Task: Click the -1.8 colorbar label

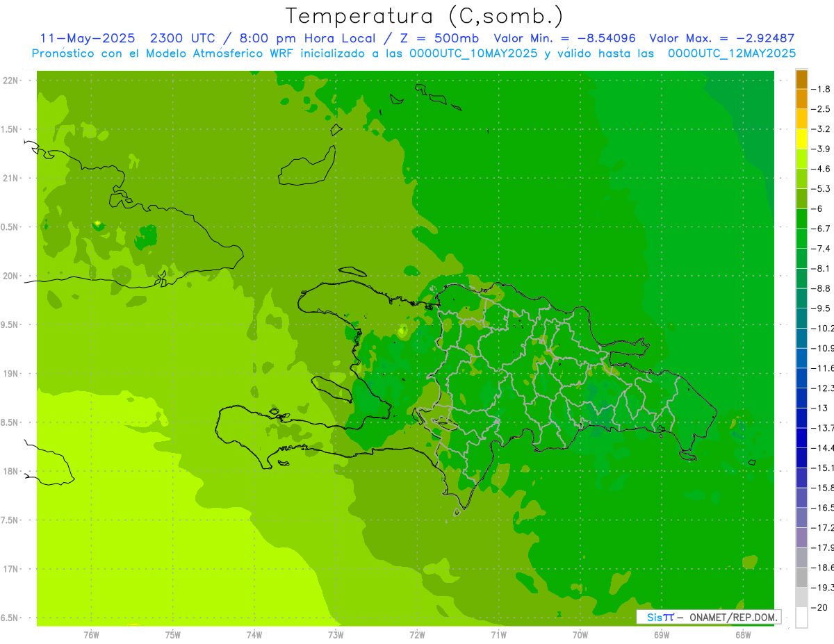Action: [821, 89]
